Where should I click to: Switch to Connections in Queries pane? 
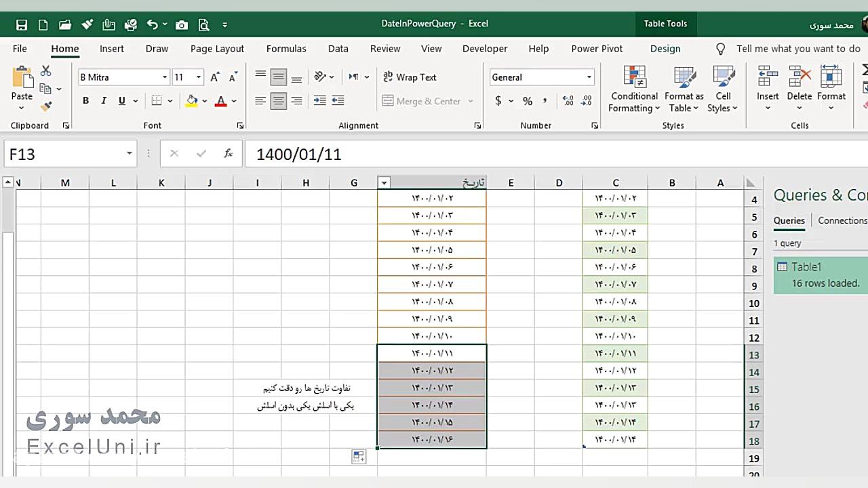click(842, 220)
